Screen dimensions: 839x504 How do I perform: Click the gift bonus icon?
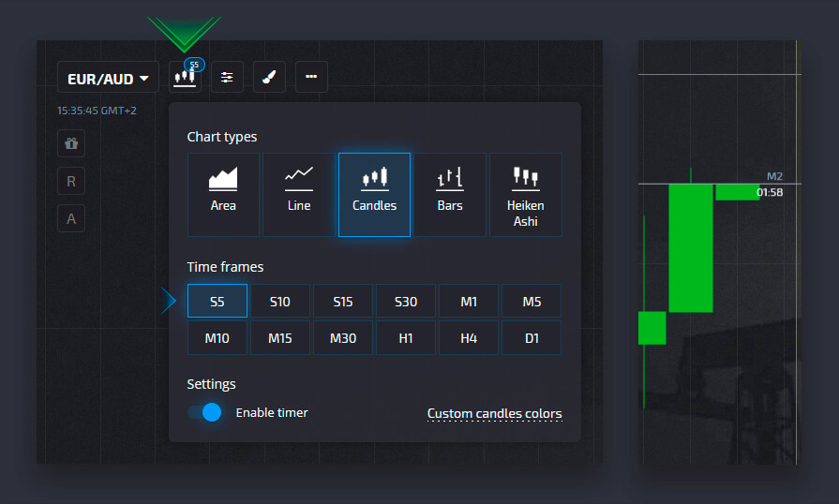(x=71, y=143)
